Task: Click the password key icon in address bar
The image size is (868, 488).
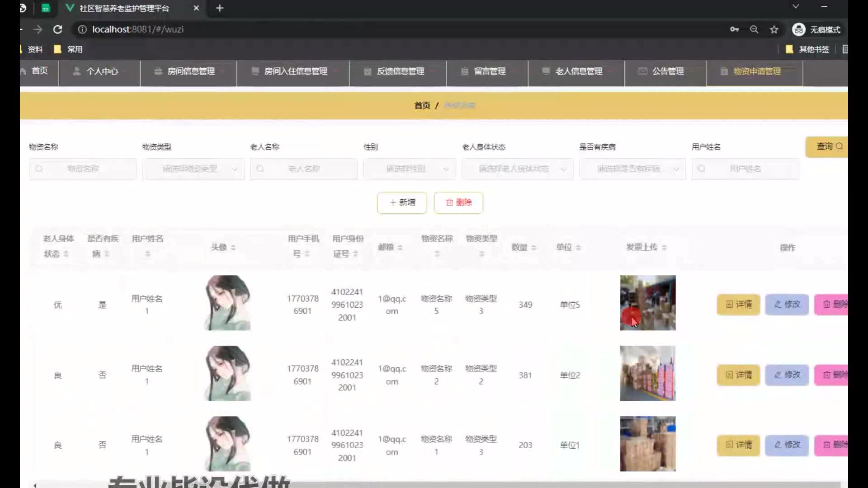Action: [x=734, y=29]
